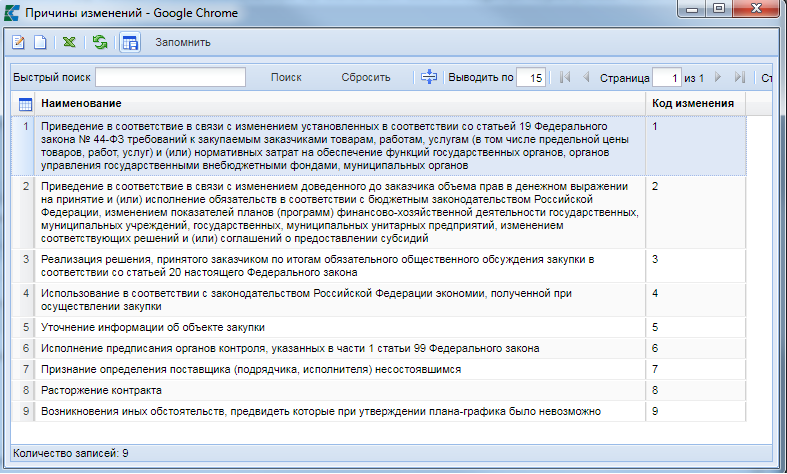The height and width of the screenshot is (474, 787).
Task: Click the table layout settings icon
Action: click(130, 42)
